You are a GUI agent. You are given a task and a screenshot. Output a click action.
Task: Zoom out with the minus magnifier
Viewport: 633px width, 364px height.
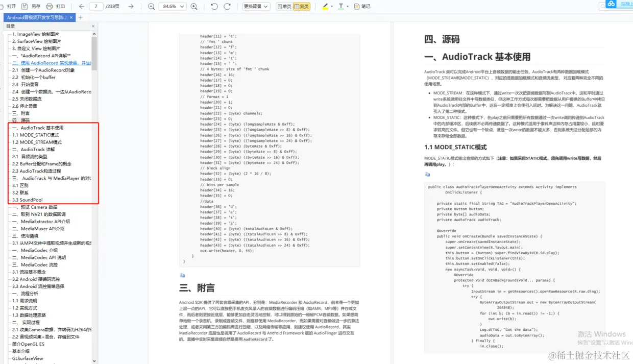point(151,7)
